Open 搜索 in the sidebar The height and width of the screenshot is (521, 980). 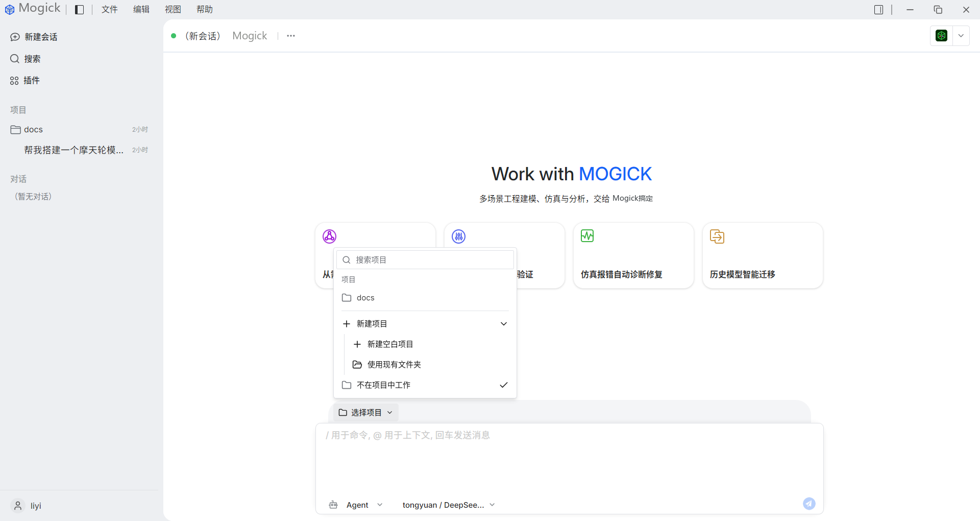[x=26, y=59]
